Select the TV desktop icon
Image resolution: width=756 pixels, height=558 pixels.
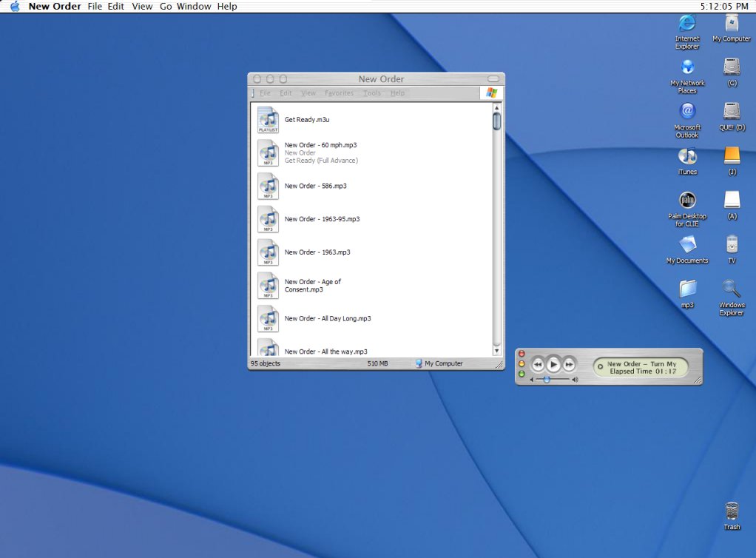tap(732, 244)
